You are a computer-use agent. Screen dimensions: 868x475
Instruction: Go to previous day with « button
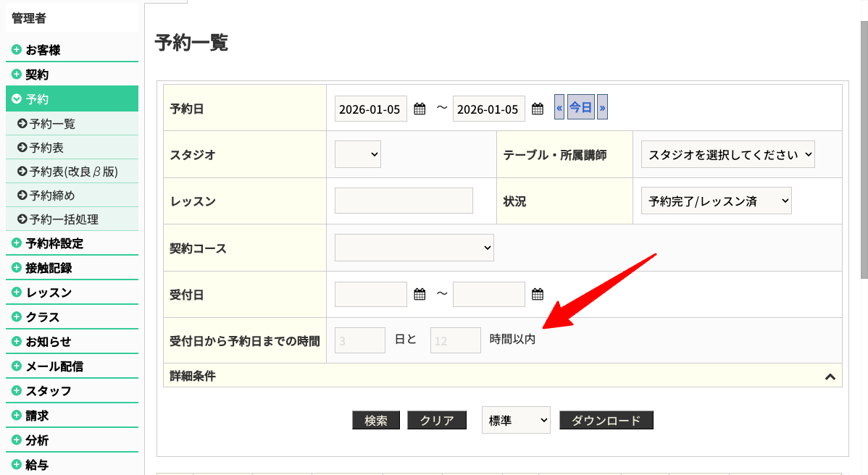559,108
